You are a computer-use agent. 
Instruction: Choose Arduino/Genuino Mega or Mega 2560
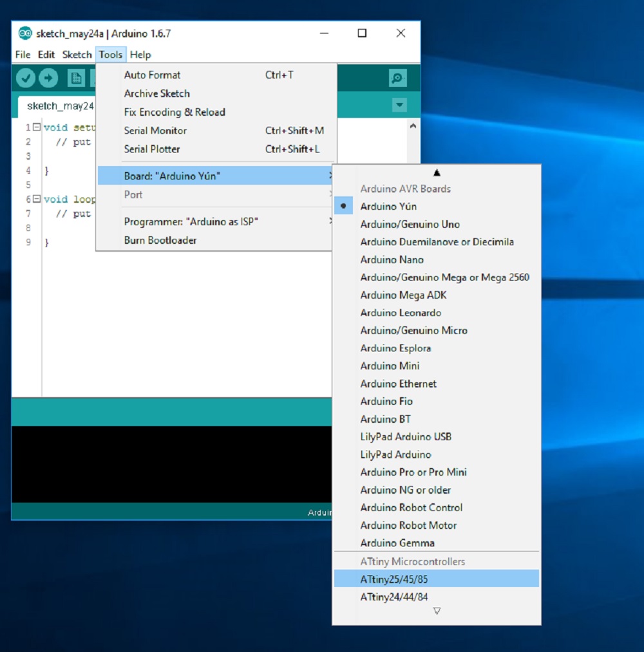(x=437, y=277)
